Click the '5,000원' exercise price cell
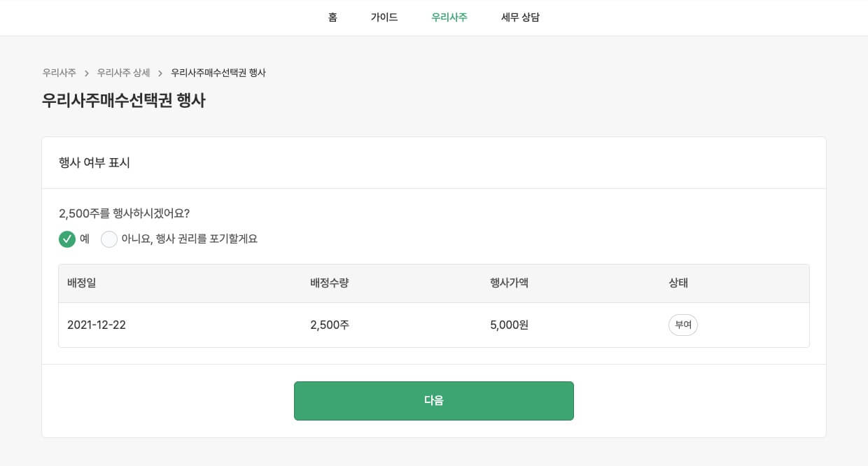This screenshot has height=466, width=868. tap(509, 325)
